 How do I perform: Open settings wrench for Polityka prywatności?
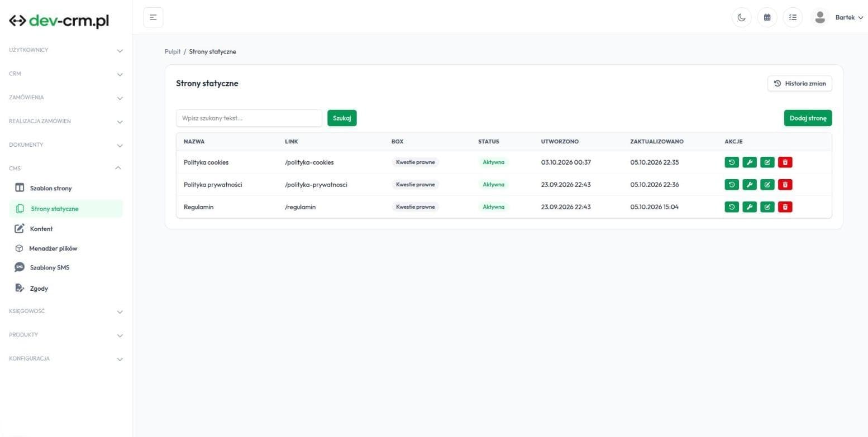tap(750, 185)
